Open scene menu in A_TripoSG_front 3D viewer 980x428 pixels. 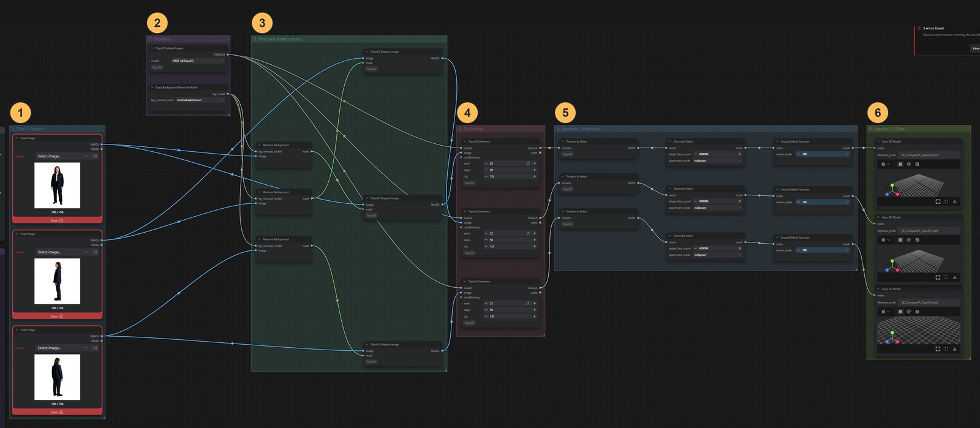click(886, 164)
